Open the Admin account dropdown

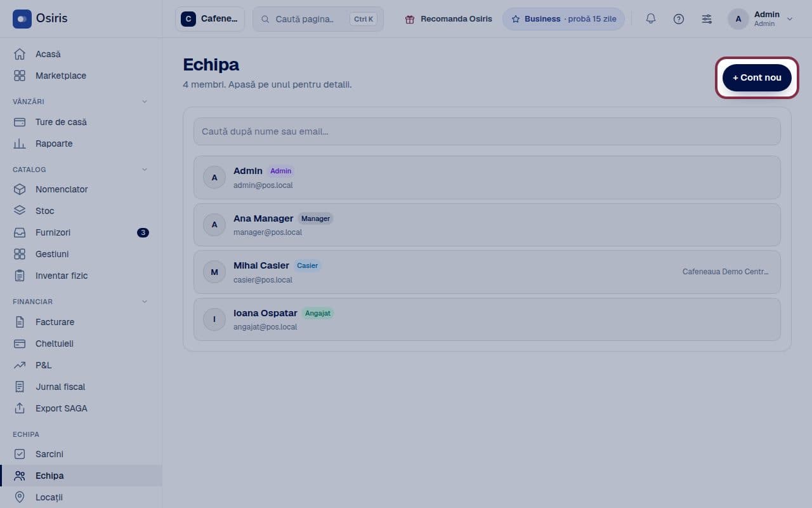pos(761,19)
